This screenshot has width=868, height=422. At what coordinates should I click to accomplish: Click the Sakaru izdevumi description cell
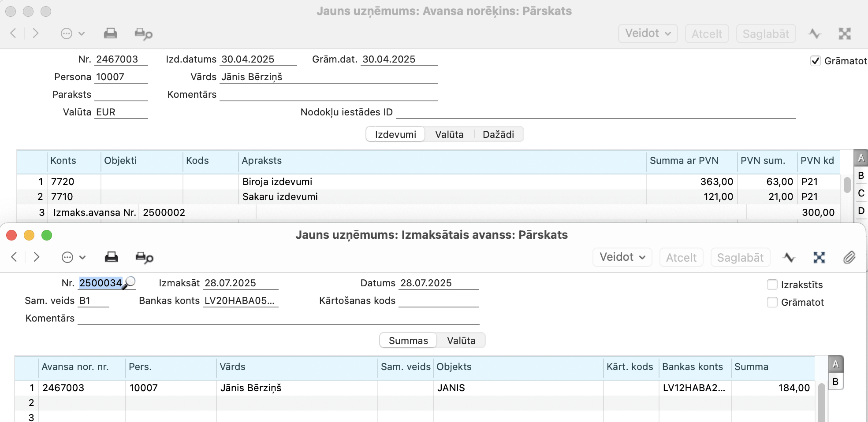(x=443, y=196)
